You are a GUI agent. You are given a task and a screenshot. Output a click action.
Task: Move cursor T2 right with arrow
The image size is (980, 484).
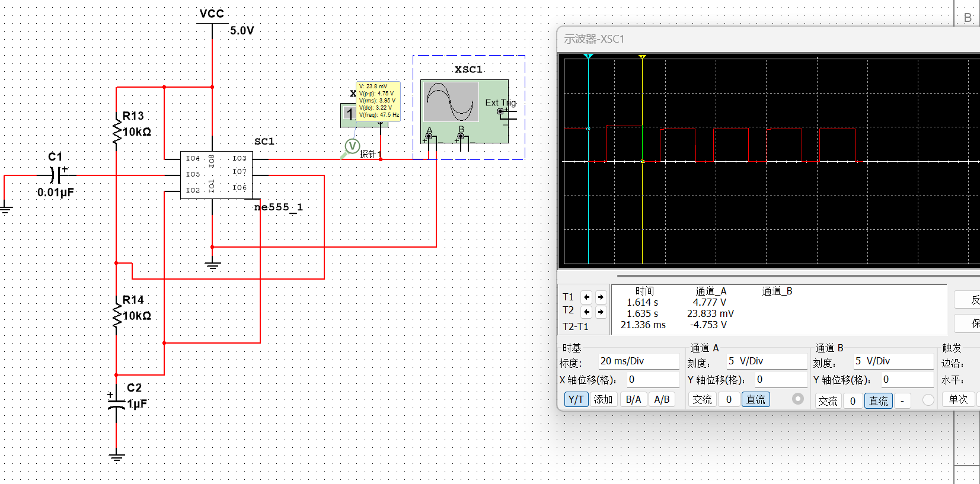pos(601,312)
